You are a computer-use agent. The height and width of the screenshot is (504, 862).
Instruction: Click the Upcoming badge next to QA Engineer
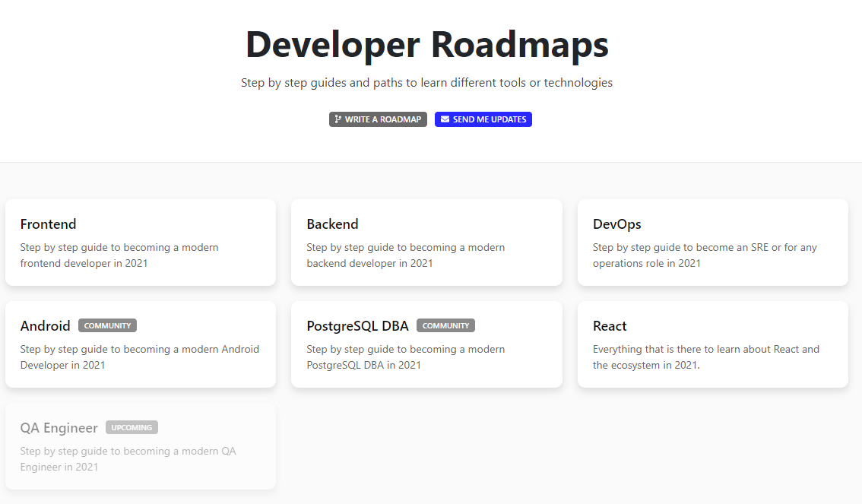(132, 427)
